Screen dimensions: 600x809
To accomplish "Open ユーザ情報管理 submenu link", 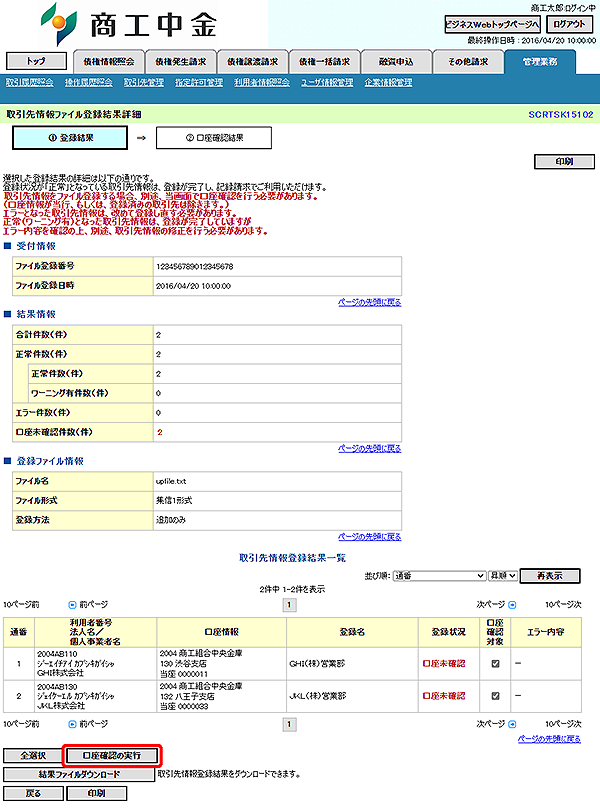I will coord(327,83).
